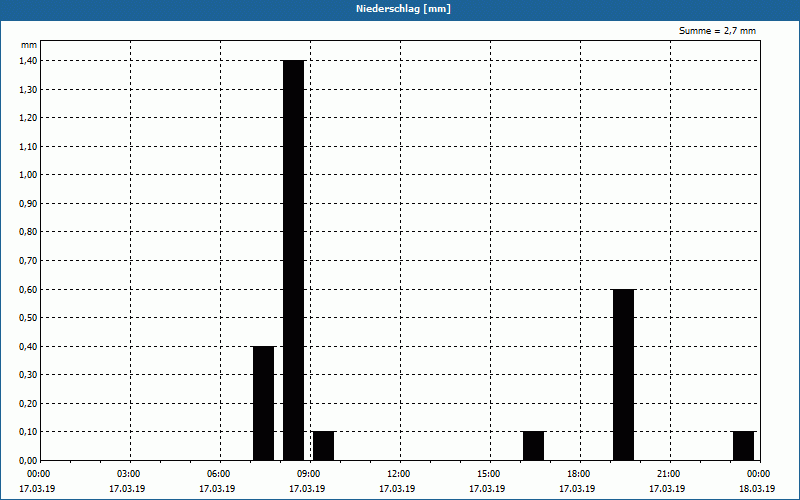The image size is (800, 500).
Task: Click the 0,50 y-axis value
Action: click(29, 318)
